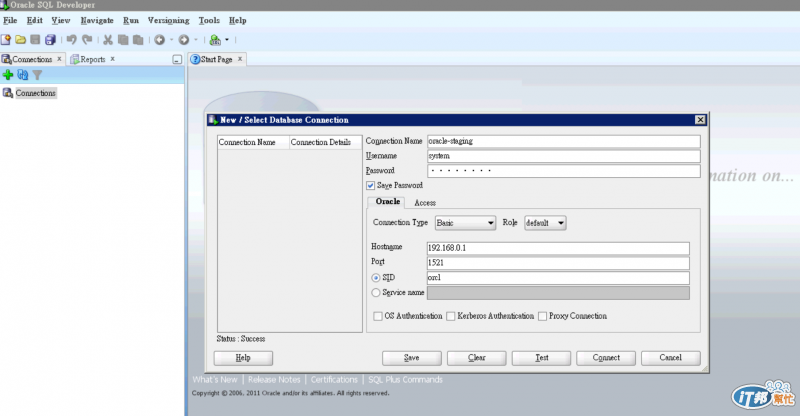Screen dimensions: 800x416
Task: Open the Versioning menu
Action: [x=168, y=20]
